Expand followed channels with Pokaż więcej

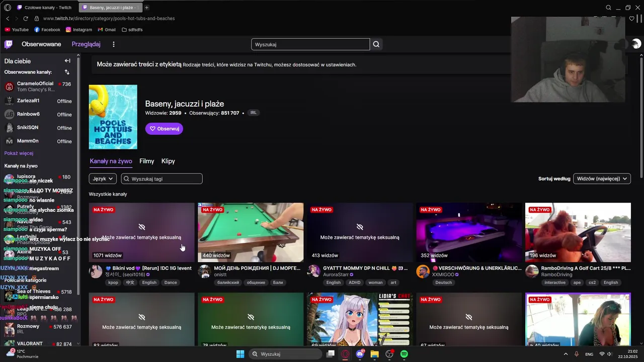pos(19,153)
